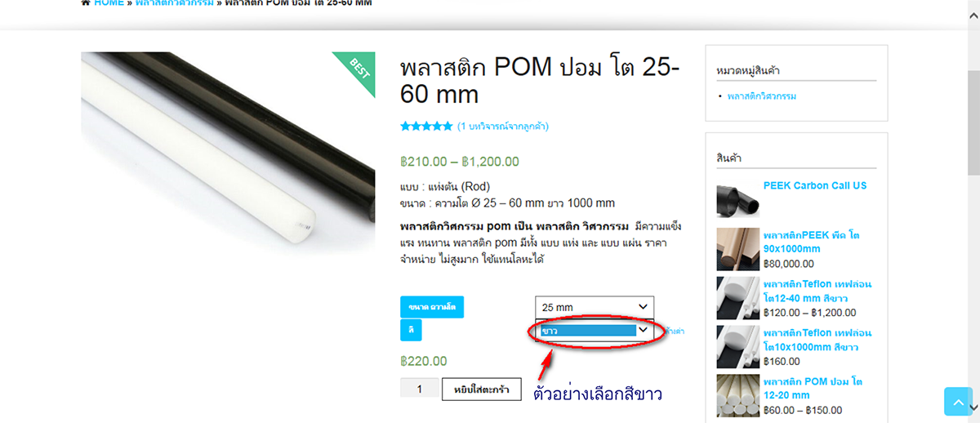Image resolution: width=980 pixels, height=423 pixels.
Task: Click the quantity input field showing 1
Action: point(420,390)
